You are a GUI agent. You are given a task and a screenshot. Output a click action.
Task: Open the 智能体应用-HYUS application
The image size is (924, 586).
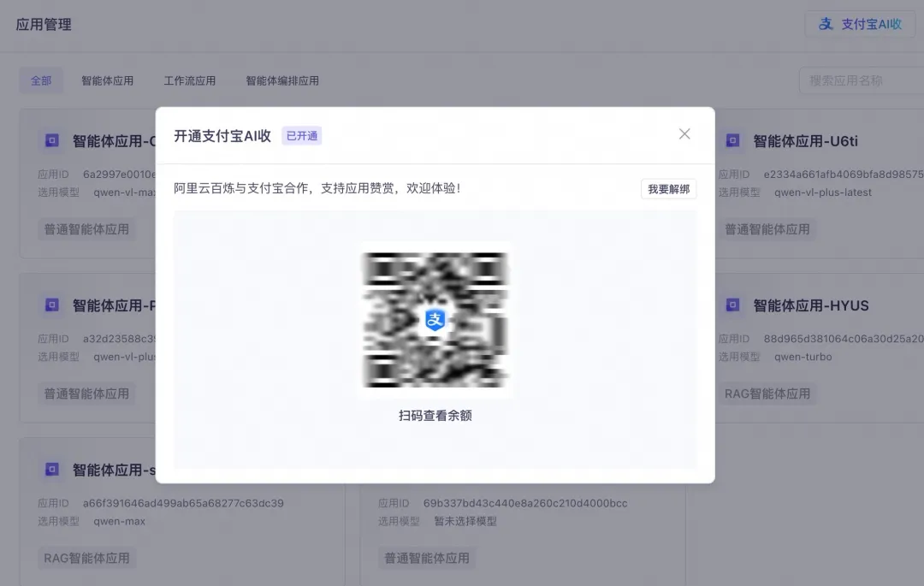click(x=810, y=305)
